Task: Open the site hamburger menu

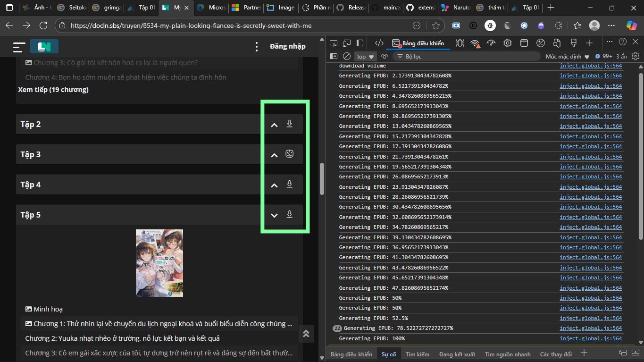Action: (x=19, y=47)
